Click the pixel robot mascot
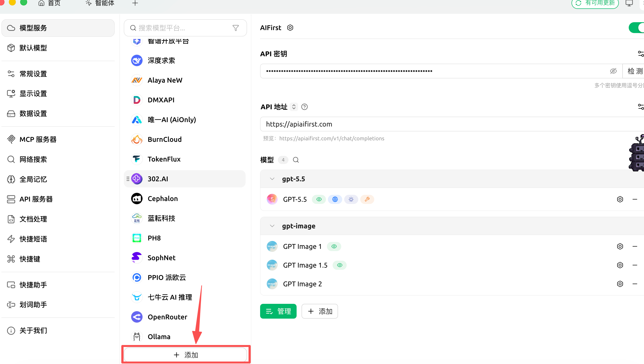Screen dimensions: 644x364 point(637,153)
